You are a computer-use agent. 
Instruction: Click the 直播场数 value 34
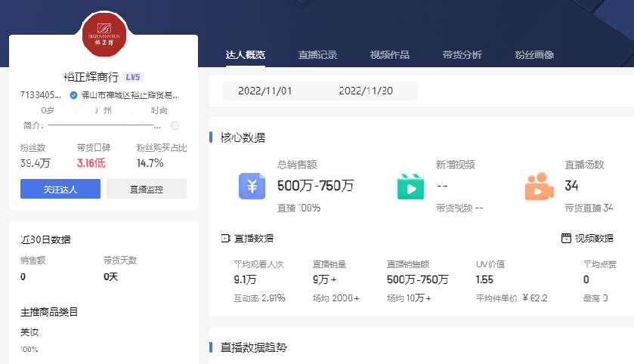(x=571, y=186)
